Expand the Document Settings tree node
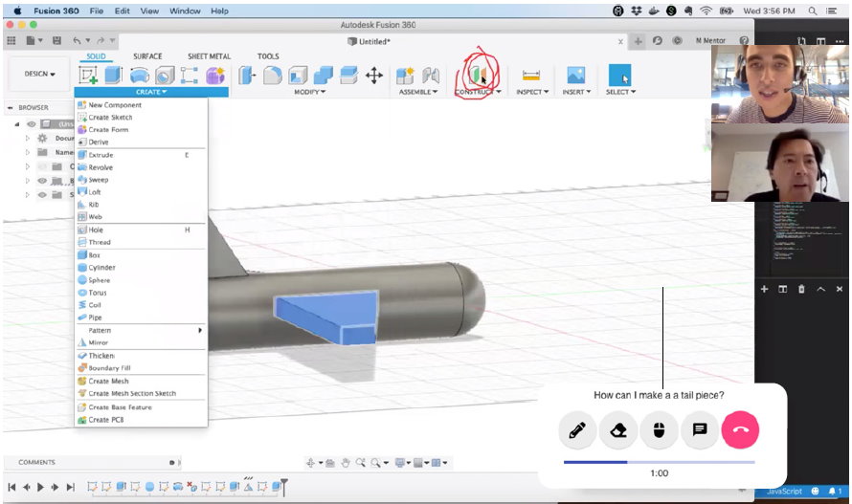This screenshot has width=852, height=504. tap(27, 138)
